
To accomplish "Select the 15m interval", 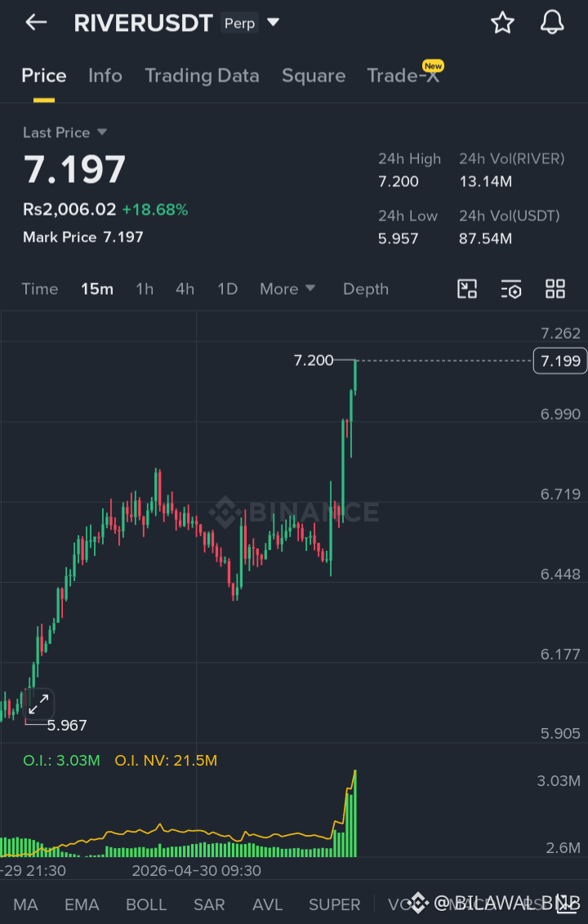I will 97,289.
